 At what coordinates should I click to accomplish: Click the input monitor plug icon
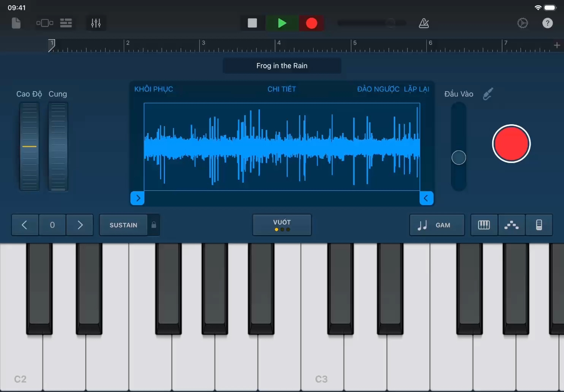pos(488,94)
